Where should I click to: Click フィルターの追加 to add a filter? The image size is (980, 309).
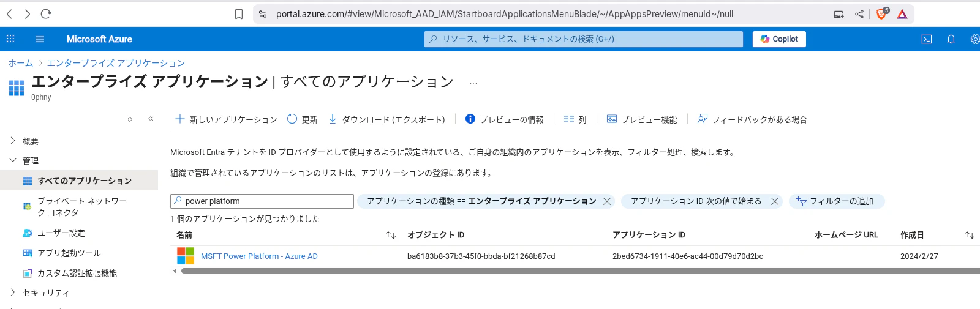point(837,201)
